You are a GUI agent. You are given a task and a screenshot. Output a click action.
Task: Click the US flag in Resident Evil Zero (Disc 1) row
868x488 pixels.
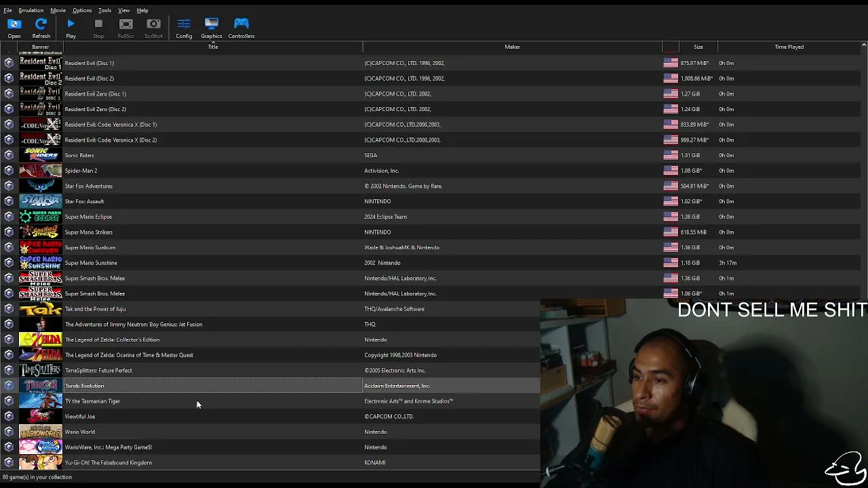click(x=671, y=94)
